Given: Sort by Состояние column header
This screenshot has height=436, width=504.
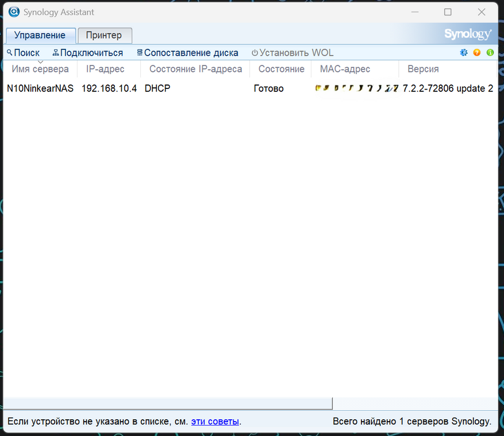Looking at the screenshot, I should [280, 69].
